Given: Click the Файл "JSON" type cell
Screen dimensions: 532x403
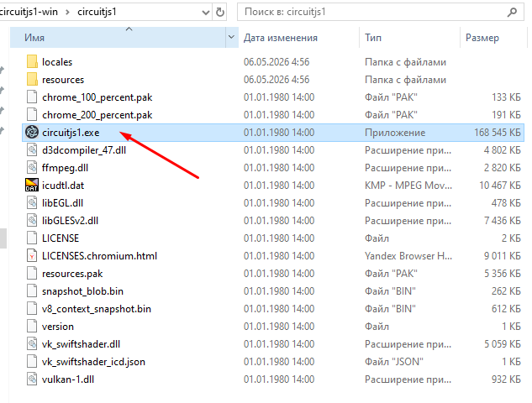Looking at the screenshot, I should click(x=394, y=362).
